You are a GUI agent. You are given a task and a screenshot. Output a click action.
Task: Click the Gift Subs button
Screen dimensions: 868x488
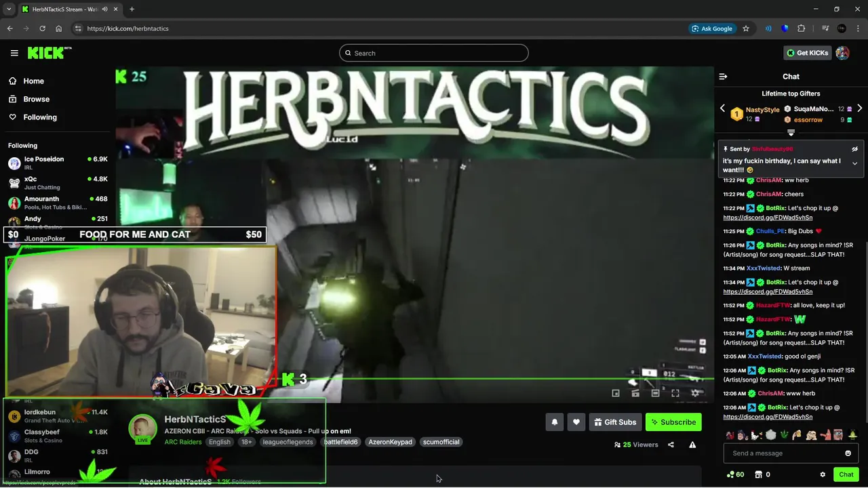tap(615, 422)
